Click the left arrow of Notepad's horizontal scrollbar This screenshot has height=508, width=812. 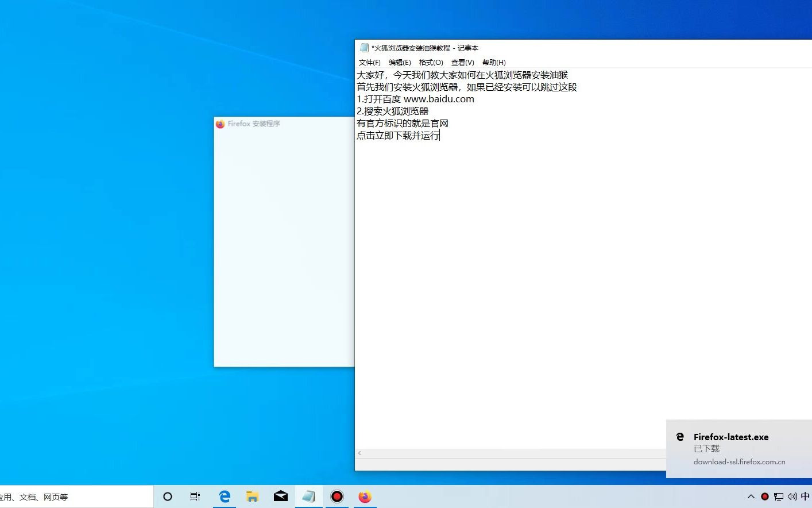tap(359, 453)
